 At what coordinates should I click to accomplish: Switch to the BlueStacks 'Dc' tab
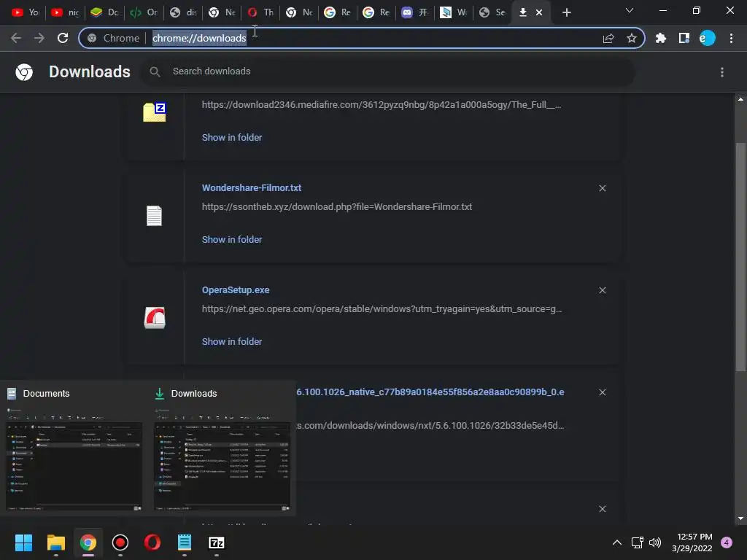click(104, 12)
